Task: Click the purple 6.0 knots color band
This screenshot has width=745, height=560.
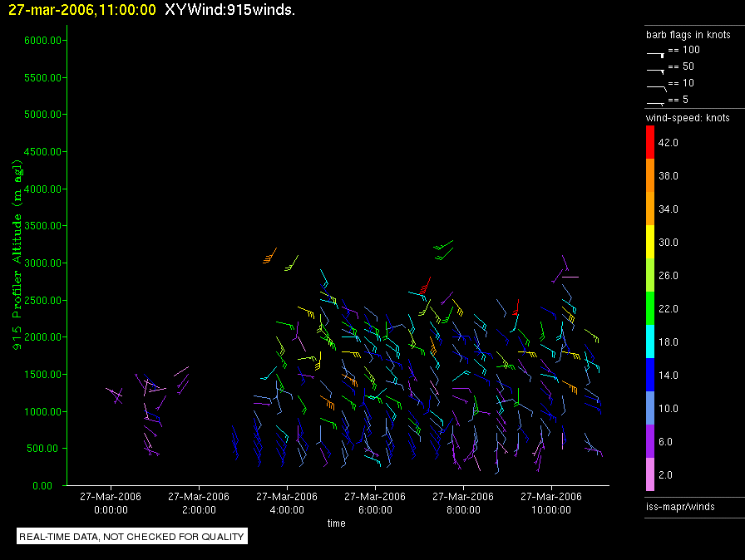Action: tap(650, 441)
